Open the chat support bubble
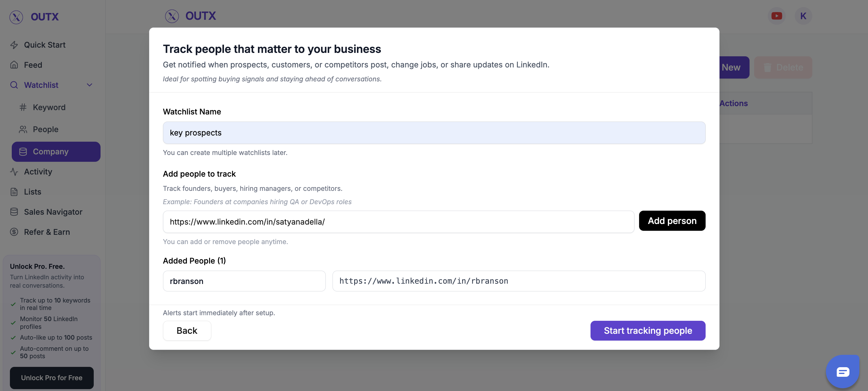868x391 pixels. coord(842,372)
